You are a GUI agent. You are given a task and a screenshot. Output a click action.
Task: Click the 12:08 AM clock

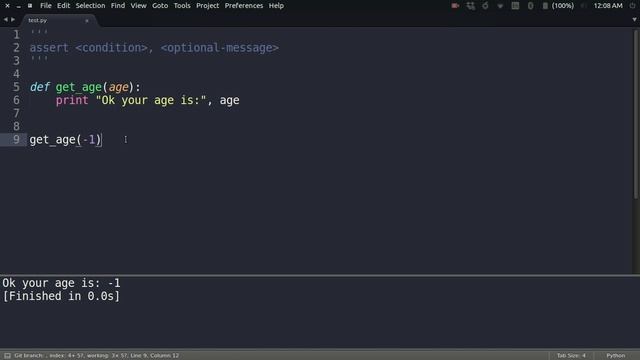(x=608, y=6)
